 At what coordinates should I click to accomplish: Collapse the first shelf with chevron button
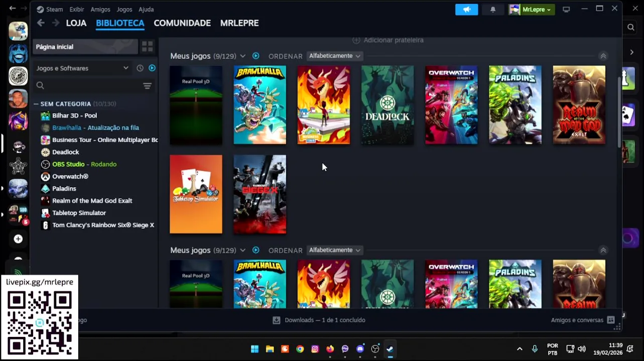pos(603,56)
